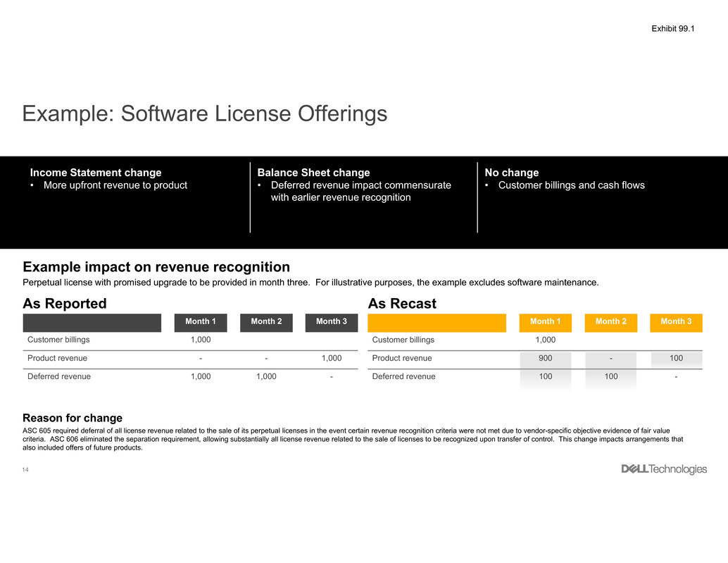Click the As Recast table heading
728x563 pixels.
point(402,304)
